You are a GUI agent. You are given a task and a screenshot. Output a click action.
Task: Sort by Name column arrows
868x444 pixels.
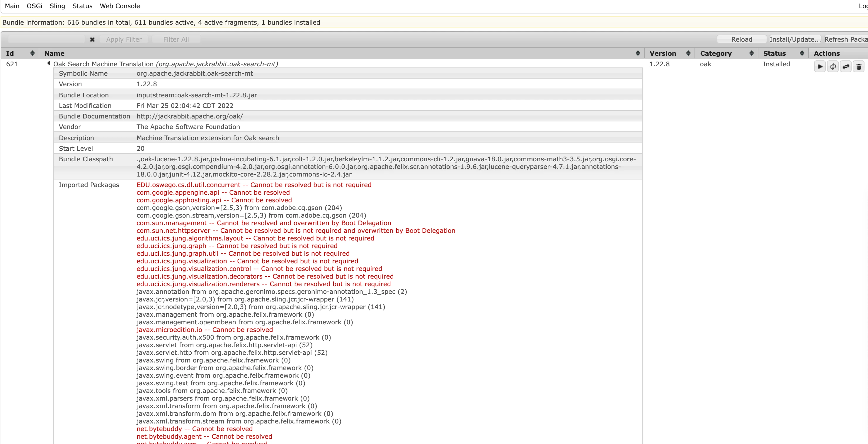638,53
